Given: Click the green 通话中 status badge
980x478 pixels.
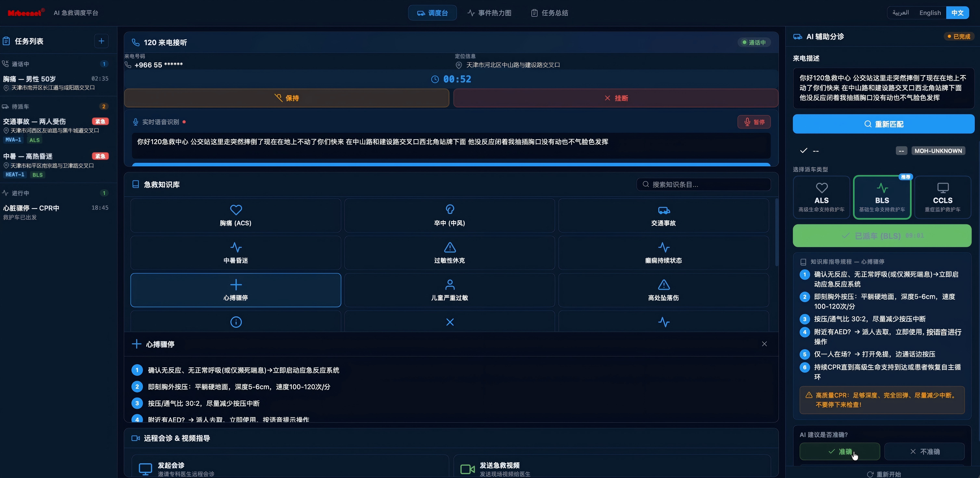Looking at the screenshot, I should click(x=754, y=42).
